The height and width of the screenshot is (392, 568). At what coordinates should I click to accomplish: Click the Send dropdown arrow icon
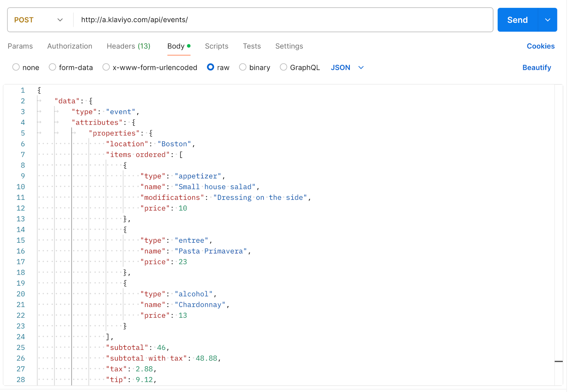coord(548,20)
